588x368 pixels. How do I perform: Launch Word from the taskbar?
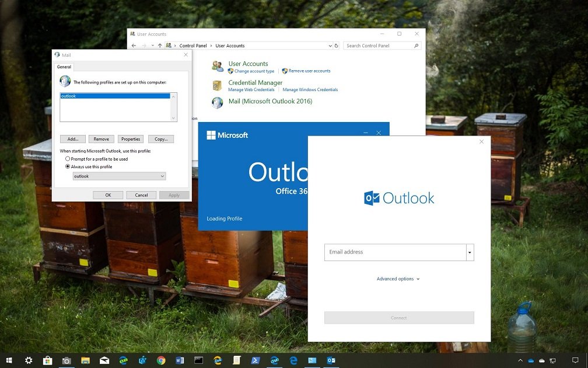[x=180, y=360]
